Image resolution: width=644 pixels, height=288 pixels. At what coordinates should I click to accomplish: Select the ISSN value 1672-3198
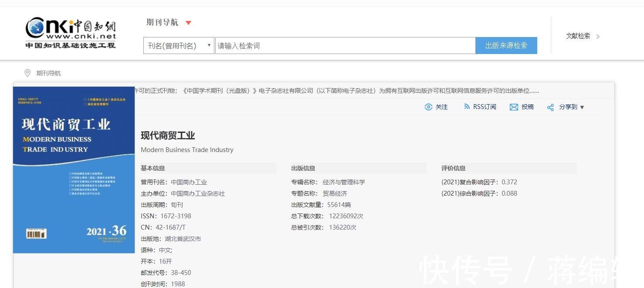pyautogui.click(x=176, y=216)
